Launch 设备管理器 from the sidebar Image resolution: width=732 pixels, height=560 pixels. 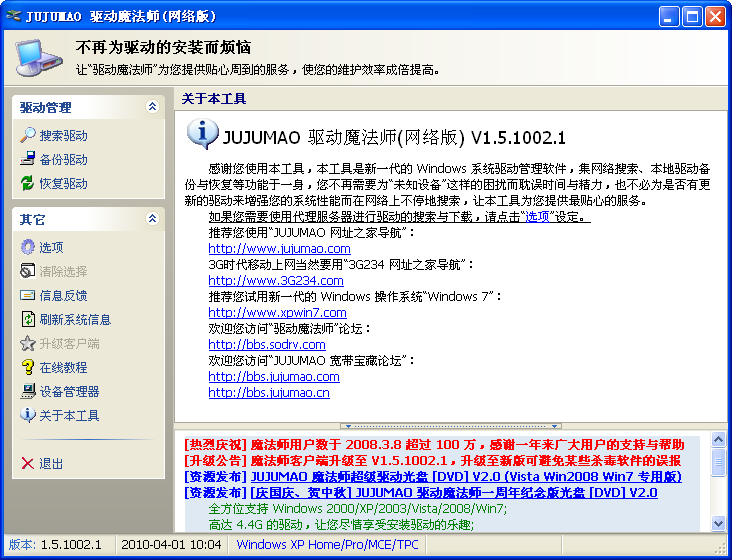[69, 392]
